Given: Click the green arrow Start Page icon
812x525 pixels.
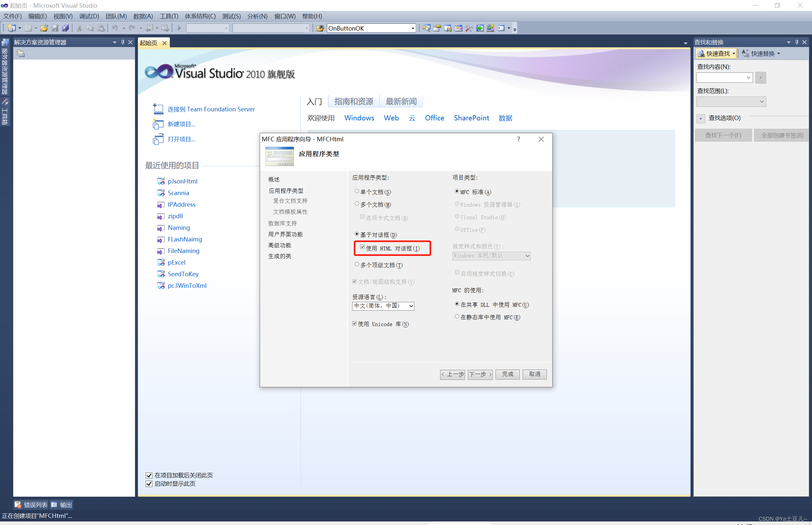Looking at the screenshot, I should [480, 28].
